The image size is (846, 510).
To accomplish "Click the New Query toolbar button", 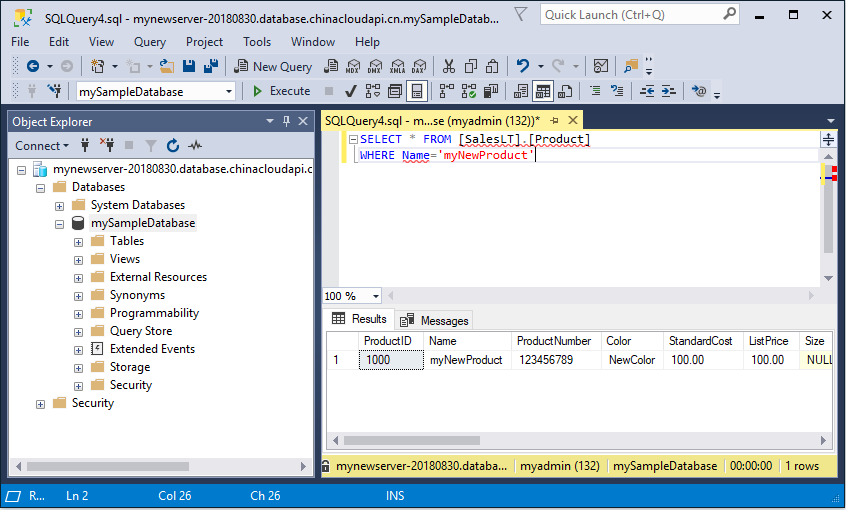I will pos(273,66).
